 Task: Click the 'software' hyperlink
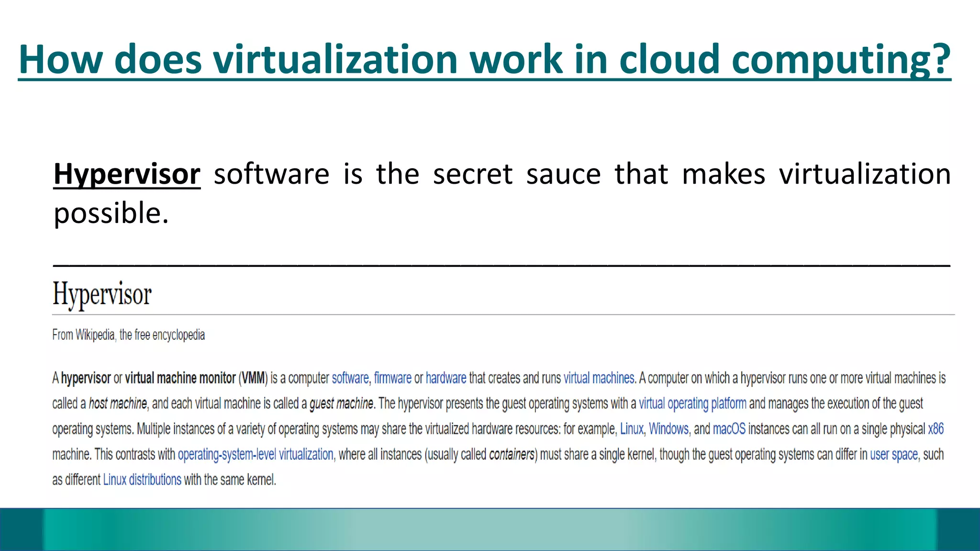pos(350,378)
